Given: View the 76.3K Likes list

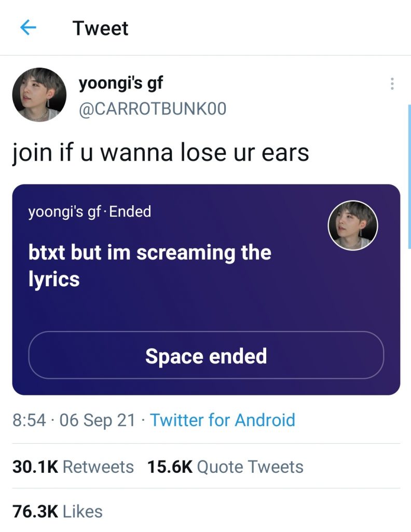Looking at the screenshot, I should (x=58, y=511).
